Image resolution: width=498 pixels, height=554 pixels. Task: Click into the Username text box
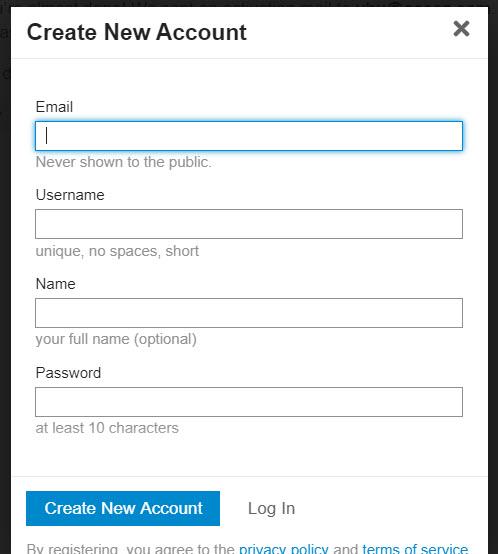[x=249, y=224]
